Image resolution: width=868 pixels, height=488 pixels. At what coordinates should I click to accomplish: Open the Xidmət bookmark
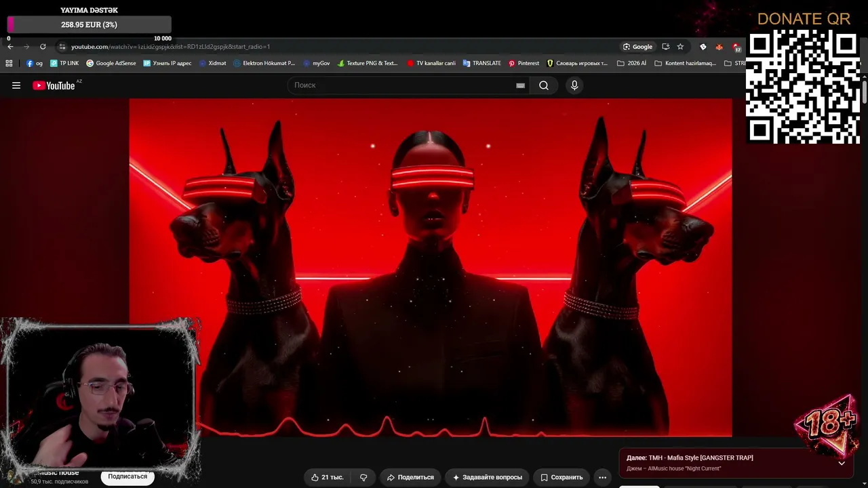pyautogui.click(x=213, y=63)
